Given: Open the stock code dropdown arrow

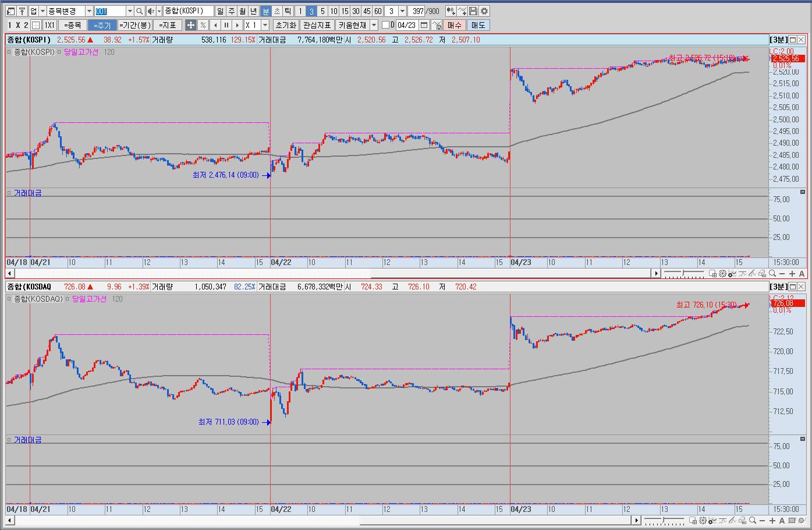Looking at the screenshot, I should 130,11.
